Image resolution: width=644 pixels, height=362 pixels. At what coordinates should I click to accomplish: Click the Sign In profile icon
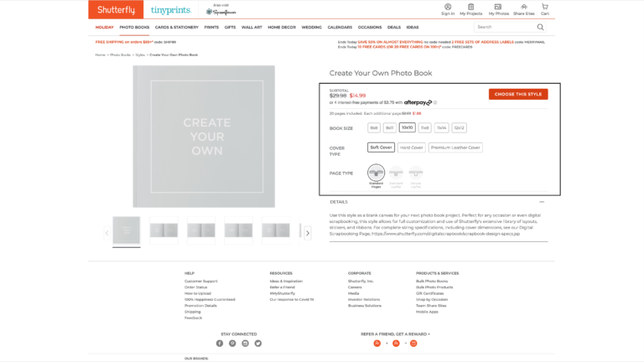[x=448, y=7]
